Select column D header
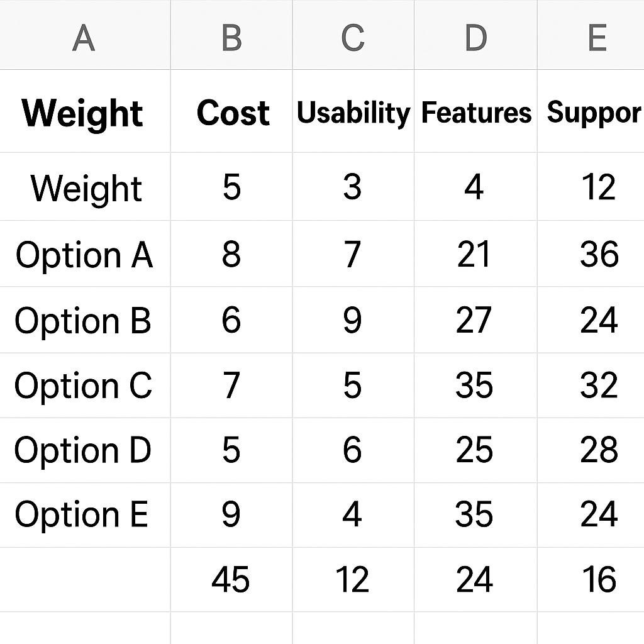 [x=475, y=35]
